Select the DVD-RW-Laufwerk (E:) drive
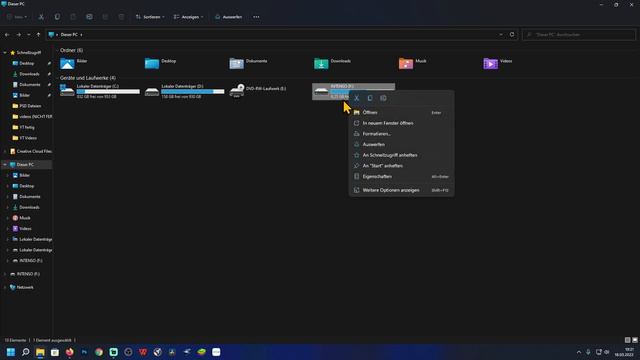Screen dimensions: 640x360 click(x=258, y=91)
